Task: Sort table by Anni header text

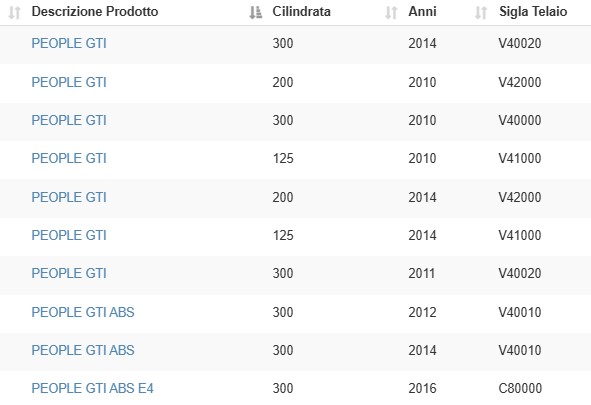Action: [423, 12]
